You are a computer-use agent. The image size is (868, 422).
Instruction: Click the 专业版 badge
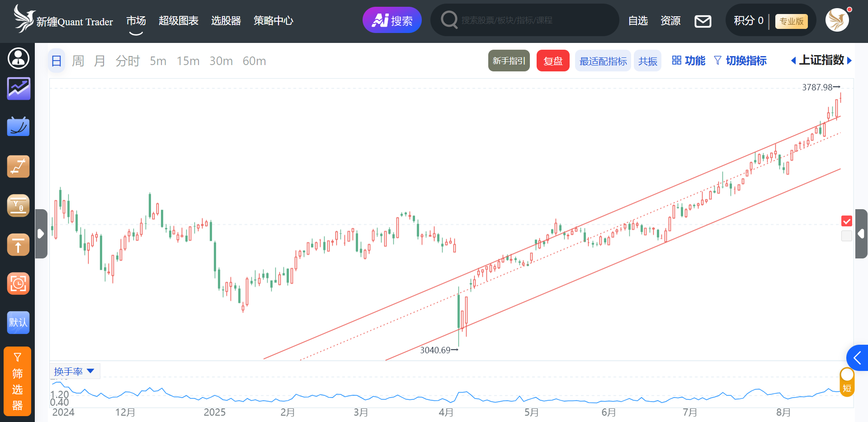(x=791, y=21)
